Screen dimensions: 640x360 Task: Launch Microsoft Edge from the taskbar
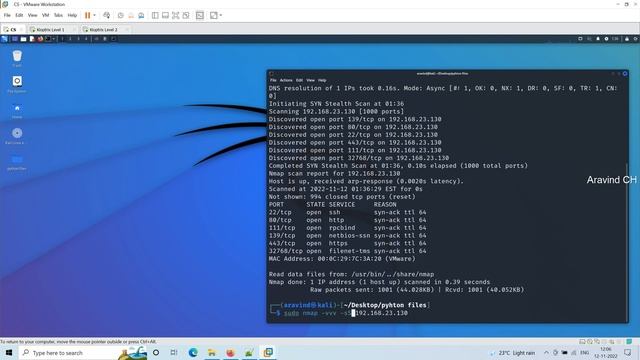coord(193,352)
